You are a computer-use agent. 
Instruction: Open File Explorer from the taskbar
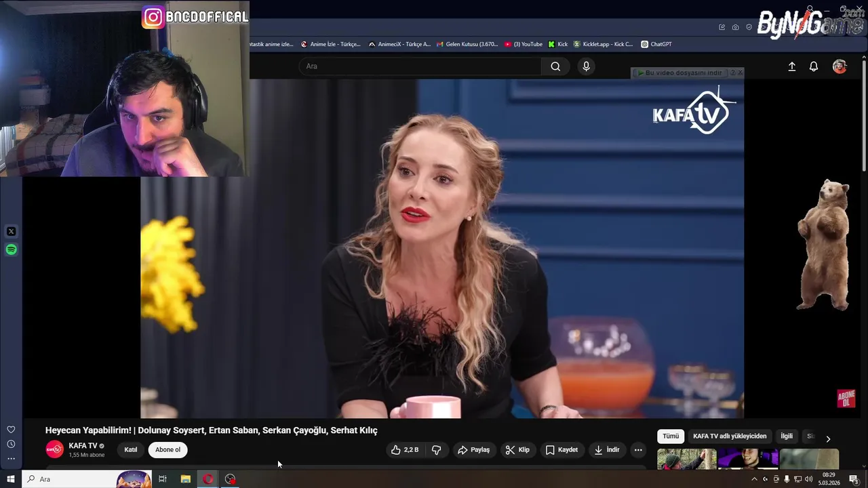coord(185,479)
